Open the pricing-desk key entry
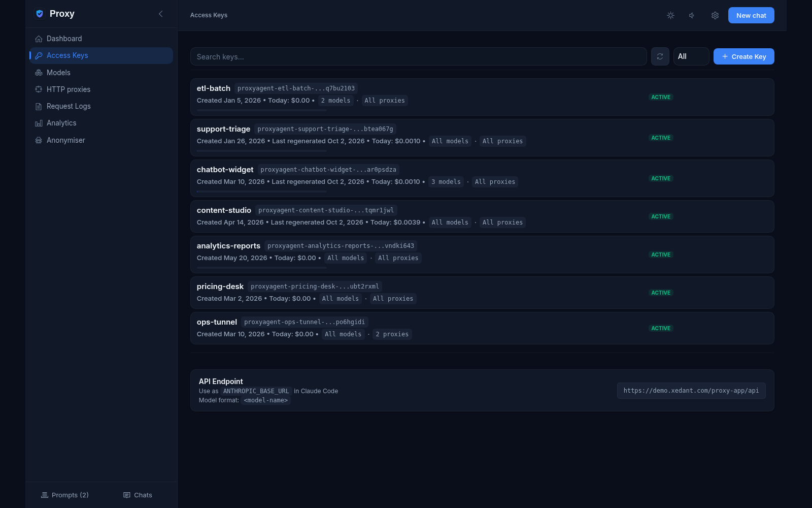The width and height of the screenshot is (812, 508). tap(482, 293)
